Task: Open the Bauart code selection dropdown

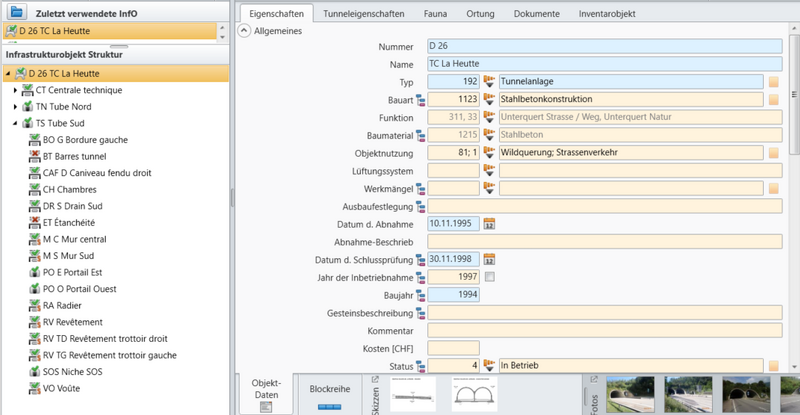Action: coord(489,99)
